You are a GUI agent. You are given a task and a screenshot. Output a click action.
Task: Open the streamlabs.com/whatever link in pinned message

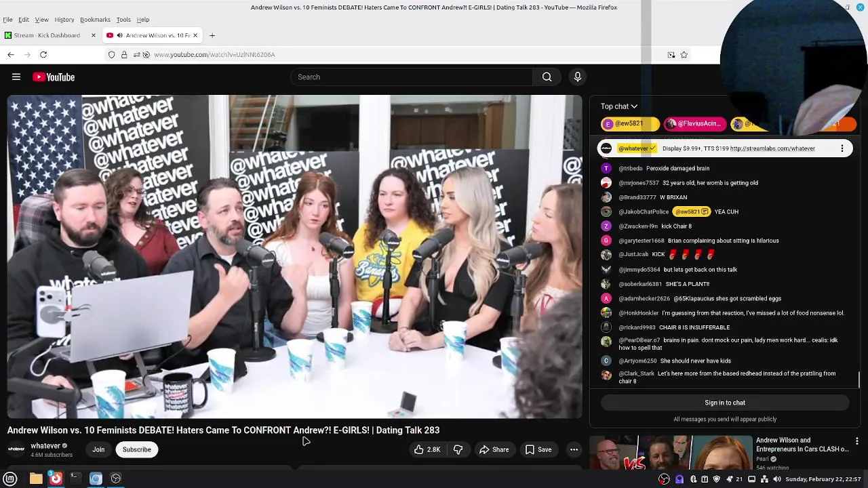(x=772, y=148)
